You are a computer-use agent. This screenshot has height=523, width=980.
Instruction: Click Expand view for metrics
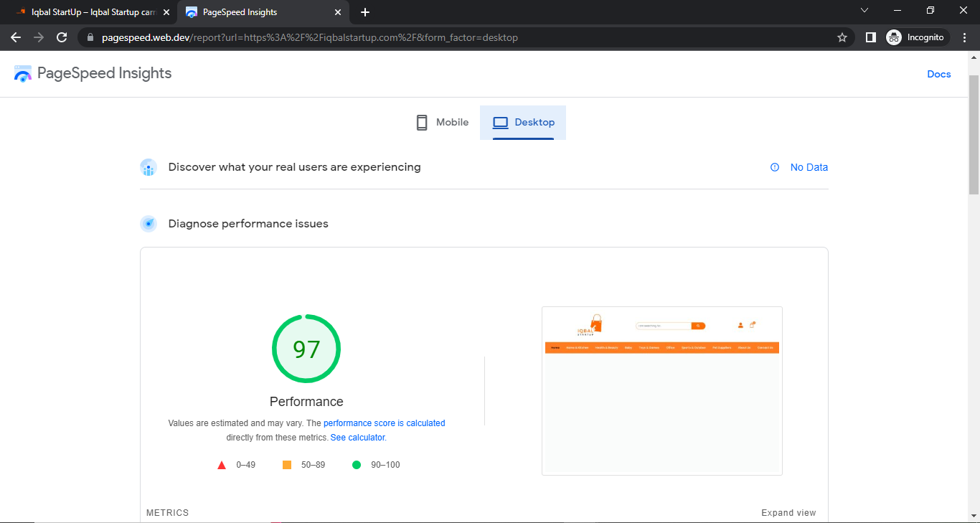(788, 512)
